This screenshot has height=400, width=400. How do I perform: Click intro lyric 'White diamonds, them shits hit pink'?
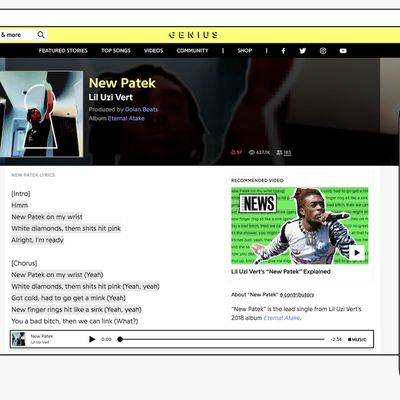tap(66, 229)
